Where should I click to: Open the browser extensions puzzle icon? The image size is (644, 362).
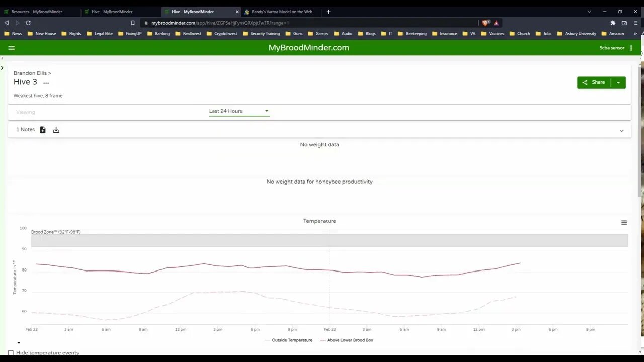pyautogui.click(x=613, y=23)
